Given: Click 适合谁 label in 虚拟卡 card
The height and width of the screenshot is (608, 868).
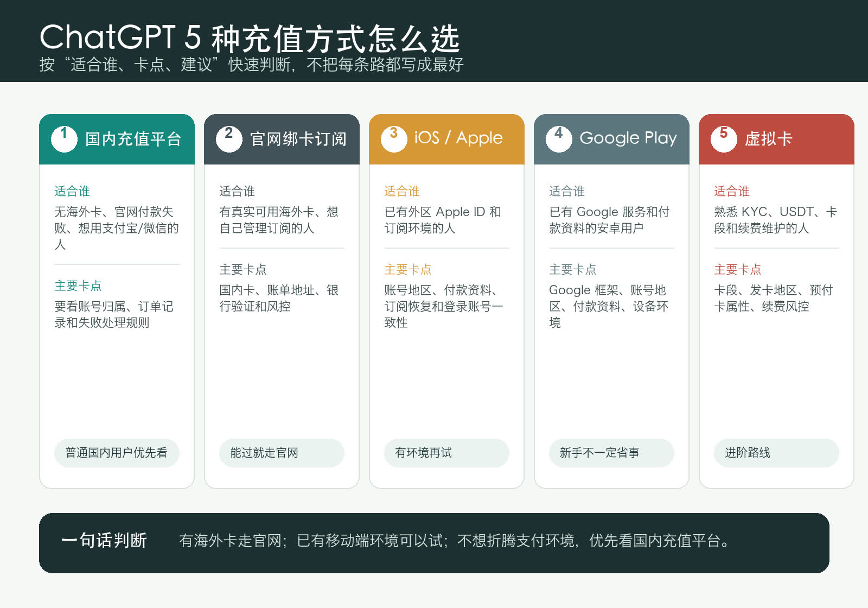Looking at the screenshot, I should tap(732, 191).
